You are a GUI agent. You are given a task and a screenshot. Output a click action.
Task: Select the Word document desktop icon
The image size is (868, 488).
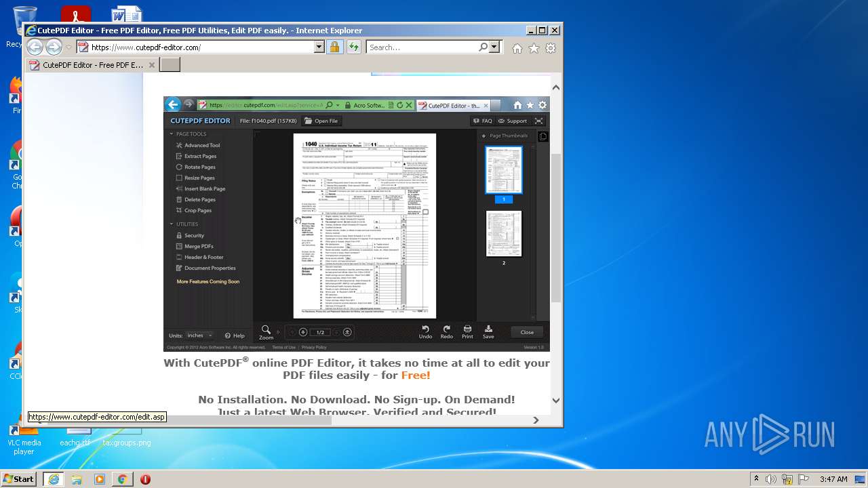[x=127, y=14]
